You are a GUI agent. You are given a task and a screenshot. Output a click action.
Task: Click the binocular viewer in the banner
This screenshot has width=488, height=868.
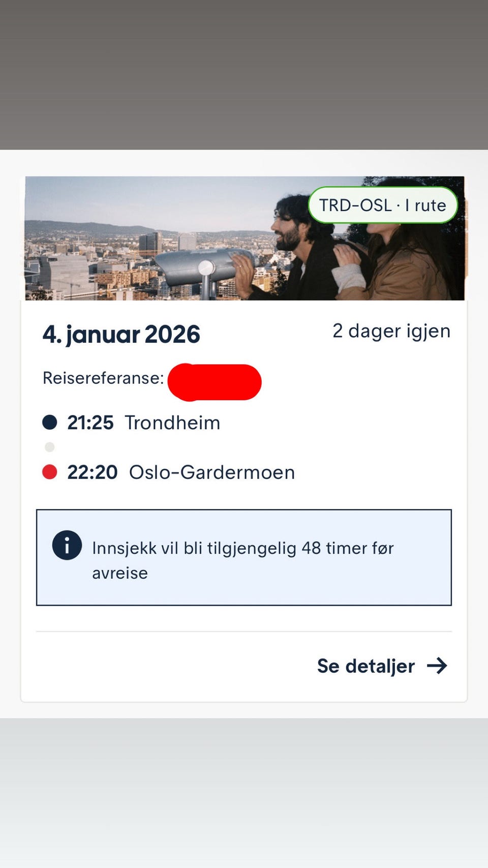pyautogui.click(x=203, y=270)
